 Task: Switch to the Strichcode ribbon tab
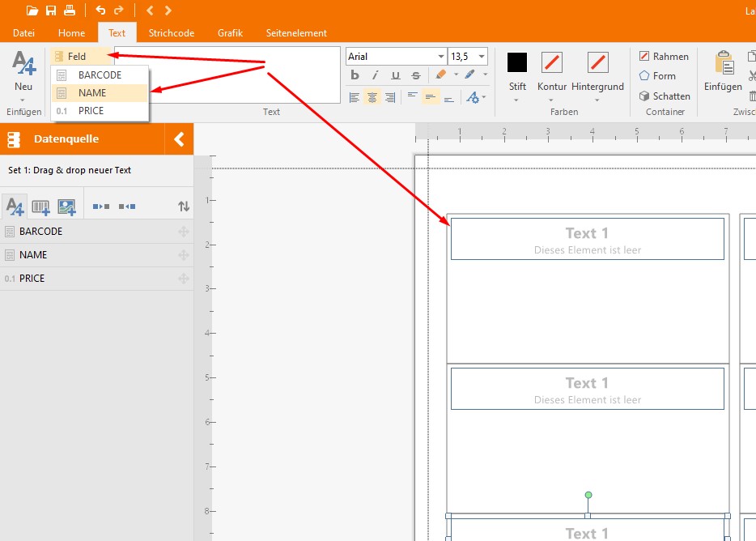[x=171, y=33]
